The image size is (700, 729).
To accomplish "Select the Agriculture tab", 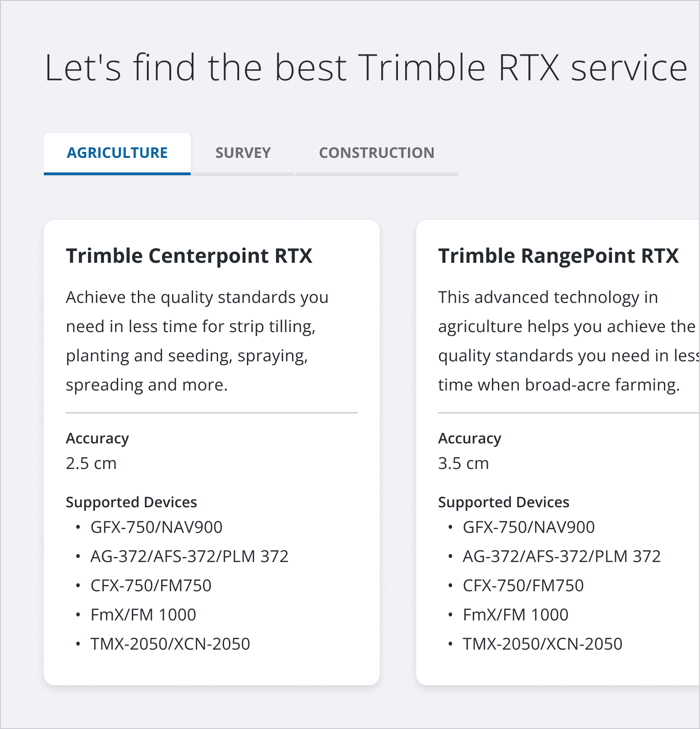I will (x=117, y=153).
